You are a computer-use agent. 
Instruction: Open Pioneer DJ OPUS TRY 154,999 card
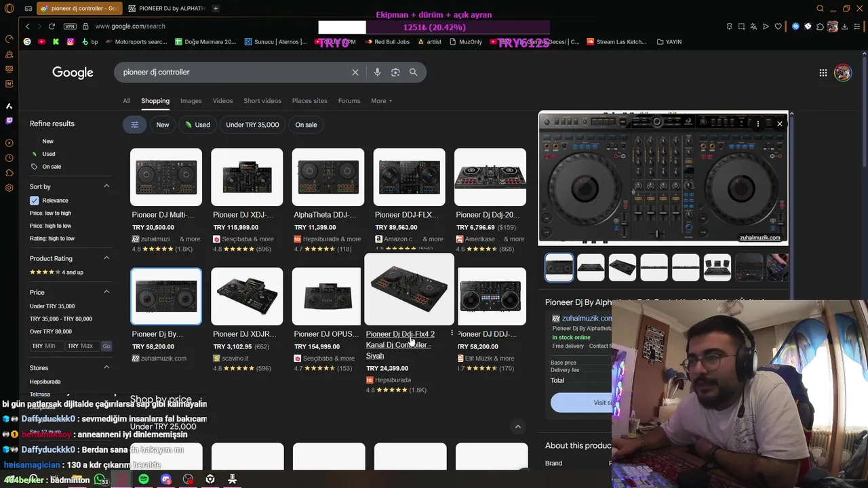[327, 320]
